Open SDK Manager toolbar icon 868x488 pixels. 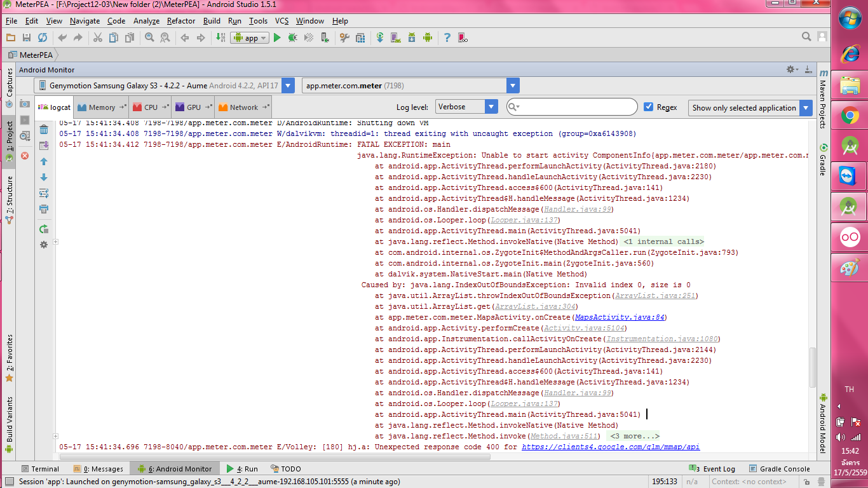[412, 38]
